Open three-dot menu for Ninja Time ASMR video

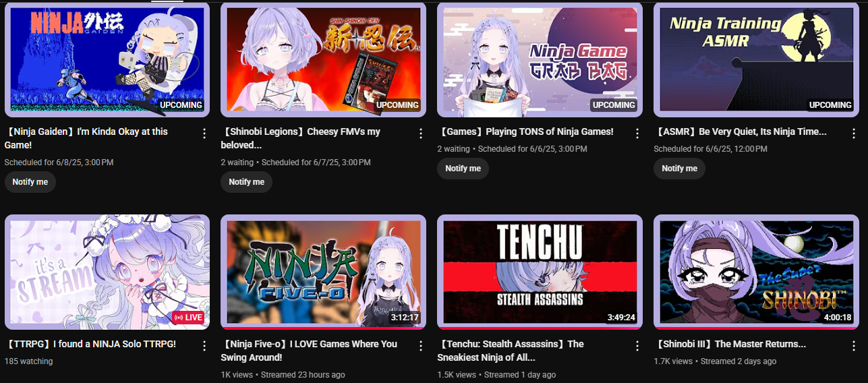pos(854,134)
